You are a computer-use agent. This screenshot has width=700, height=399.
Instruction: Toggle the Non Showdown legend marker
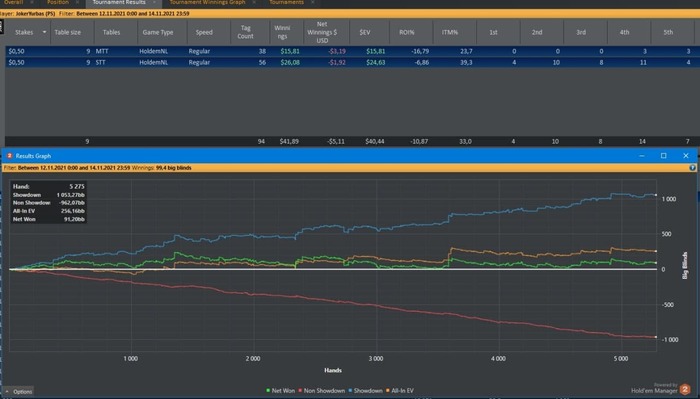[x=300, y=391]
